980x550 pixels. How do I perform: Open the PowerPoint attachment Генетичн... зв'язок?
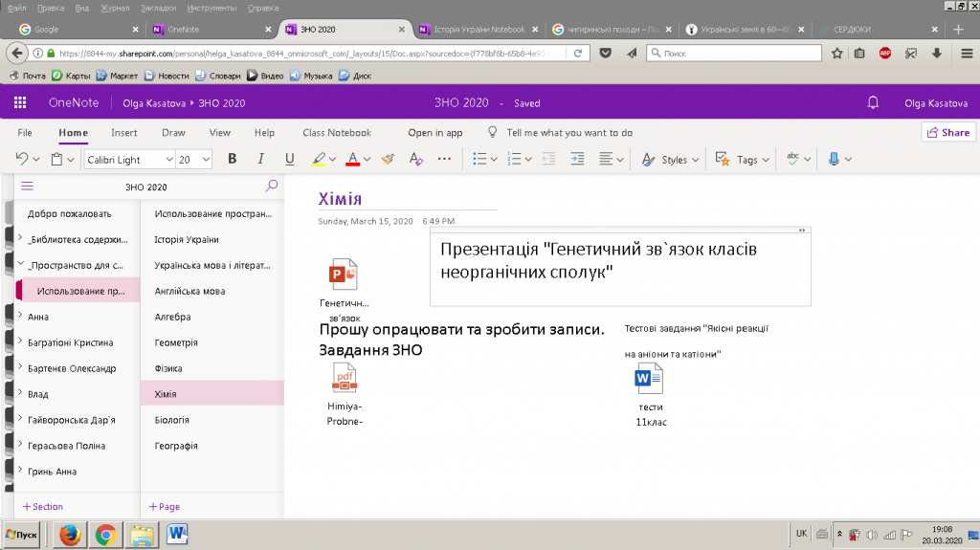pyautogui.click(x=344, y=274)
